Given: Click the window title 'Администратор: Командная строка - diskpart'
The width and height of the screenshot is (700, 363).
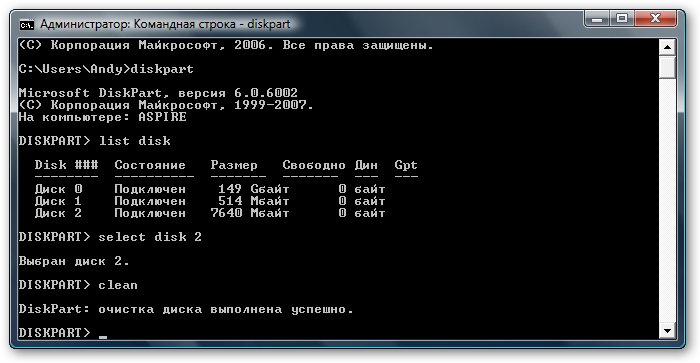Looking at the screenshot, I should [x=165, y=24].
